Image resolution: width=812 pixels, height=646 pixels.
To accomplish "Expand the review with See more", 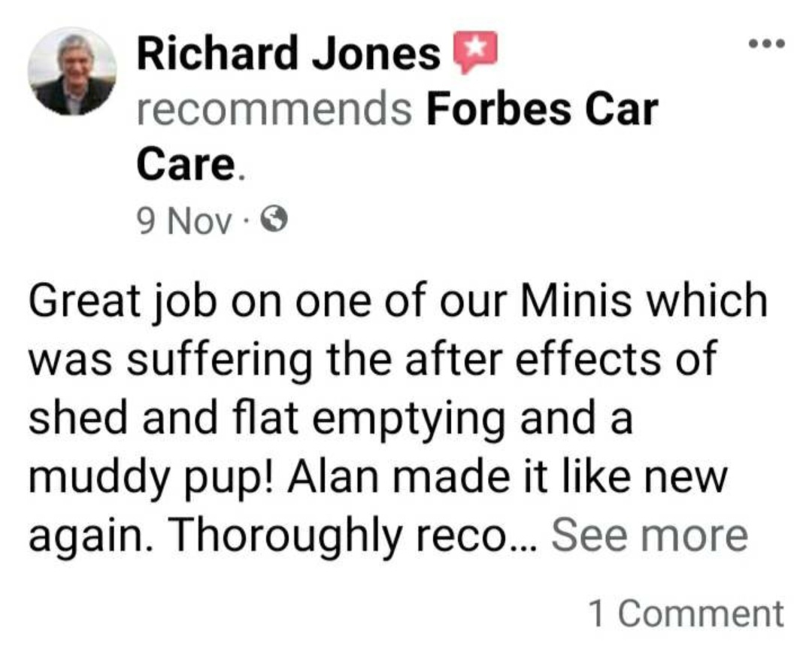I will pyautogui.click(x=650, y=535).
